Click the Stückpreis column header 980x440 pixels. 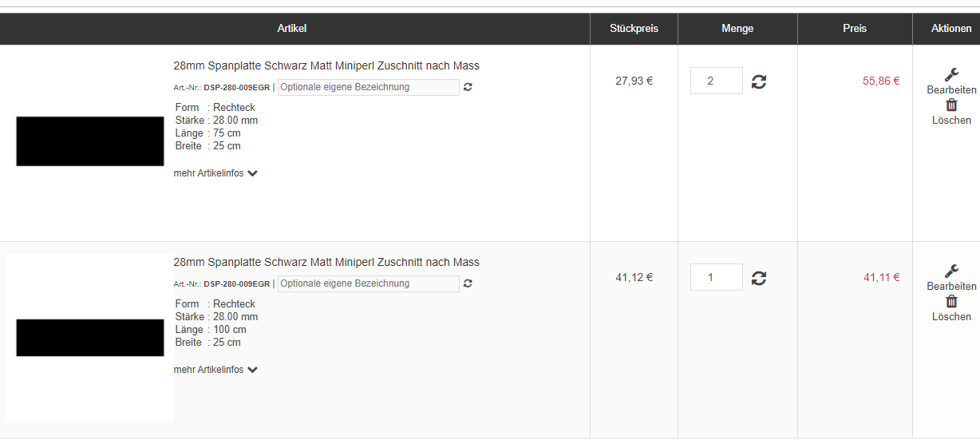634,29
